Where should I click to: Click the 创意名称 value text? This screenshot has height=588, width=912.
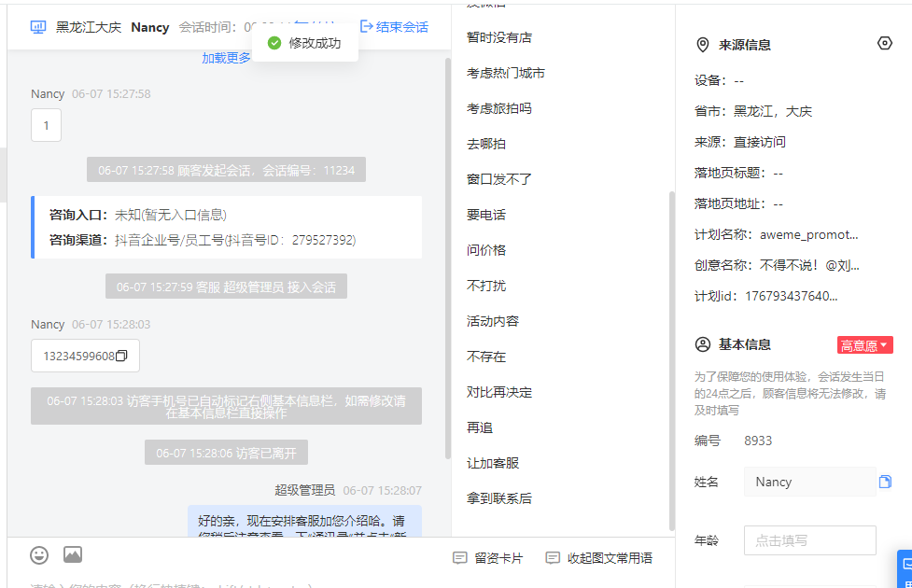tap(809, 265)
